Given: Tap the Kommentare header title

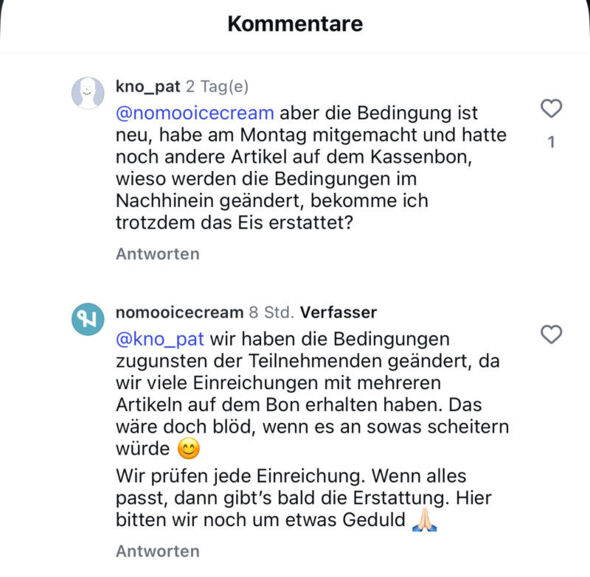Looking at the screenshot, I should [295, 24].
